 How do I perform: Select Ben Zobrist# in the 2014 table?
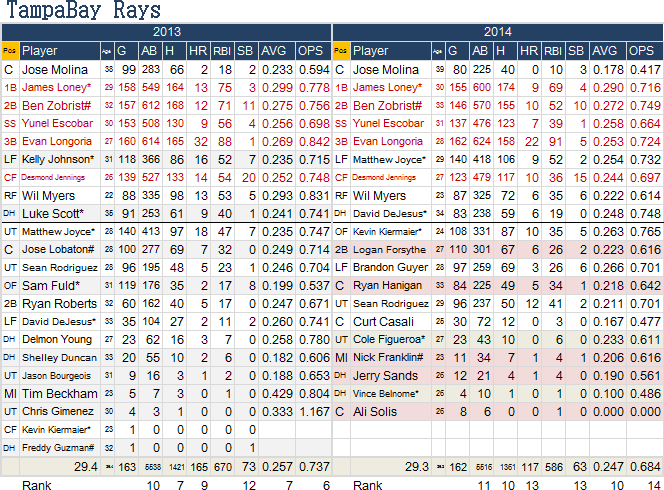click(x=387, y=105)
